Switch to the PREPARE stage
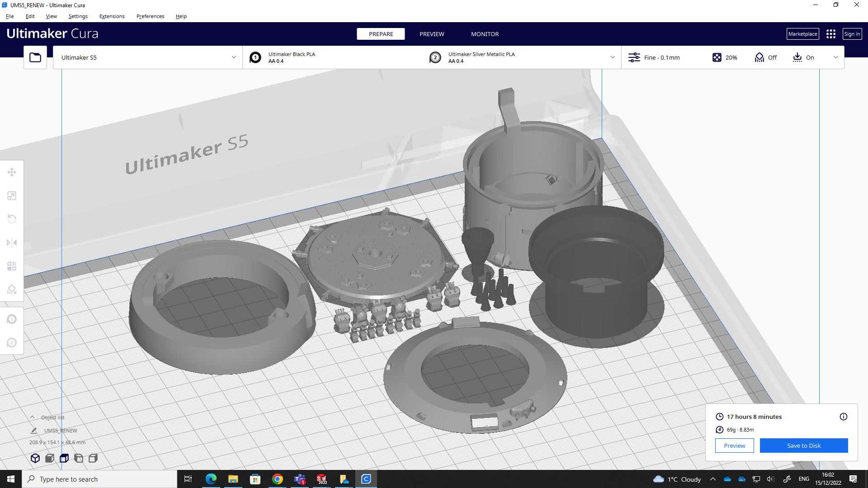 pos(381,34)
